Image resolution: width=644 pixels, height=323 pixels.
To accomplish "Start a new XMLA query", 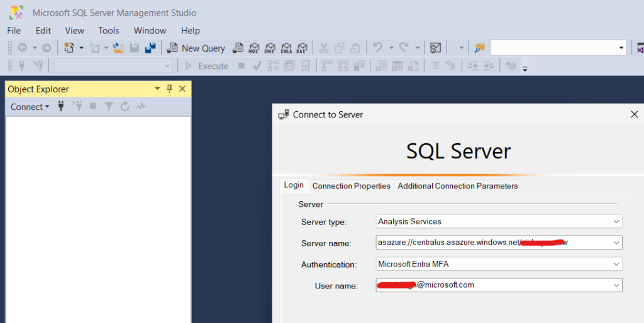I will click(286, 48).
